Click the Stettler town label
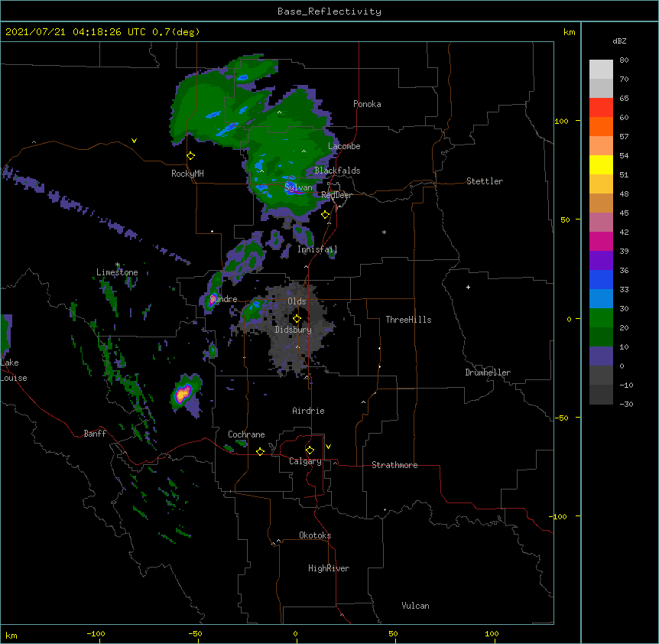This screenshot has height=644, width=659. coord(485,181)
